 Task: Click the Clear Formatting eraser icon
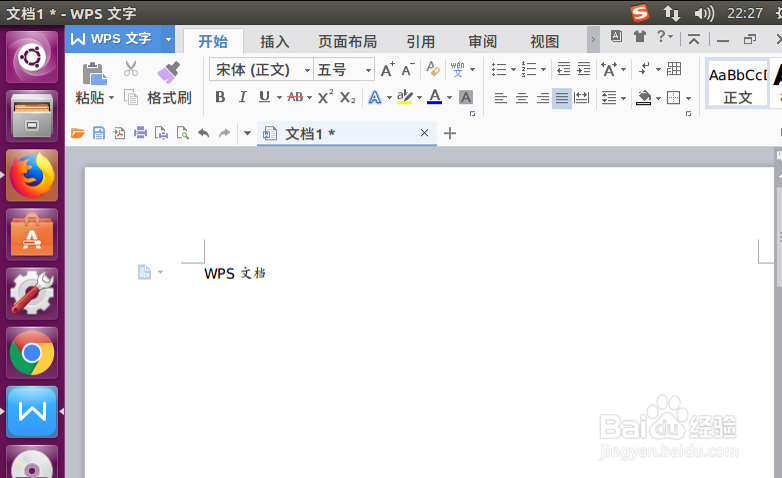click(433, 69)
